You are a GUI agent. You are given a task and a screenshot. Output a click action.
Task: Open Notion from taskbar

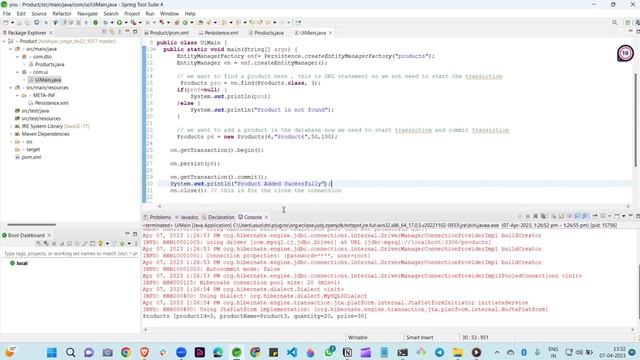(347, 352)
